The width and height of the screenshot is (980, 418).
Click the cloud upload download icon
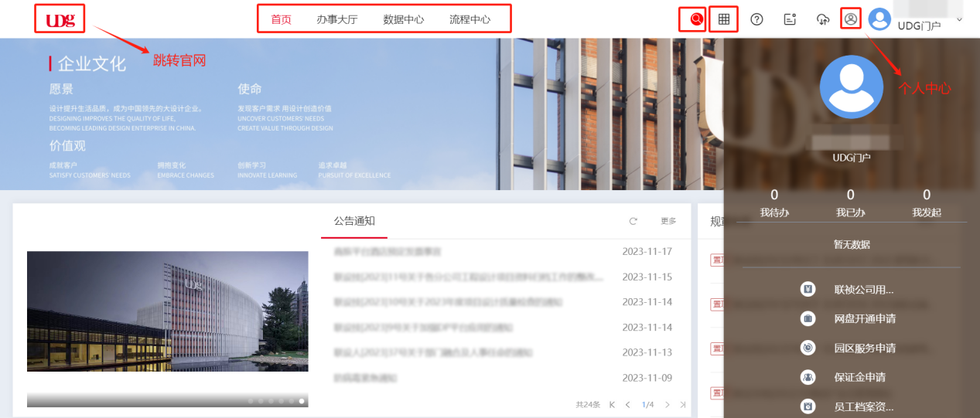[x=823, y=19]
